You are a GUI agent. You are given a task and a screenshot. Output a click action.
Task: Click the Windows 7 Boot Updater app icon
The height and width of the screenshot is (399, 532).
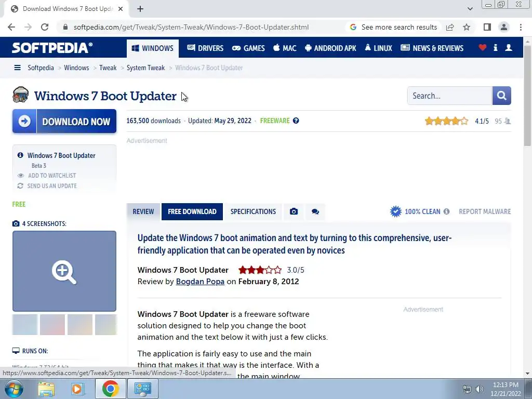[21, 95]
